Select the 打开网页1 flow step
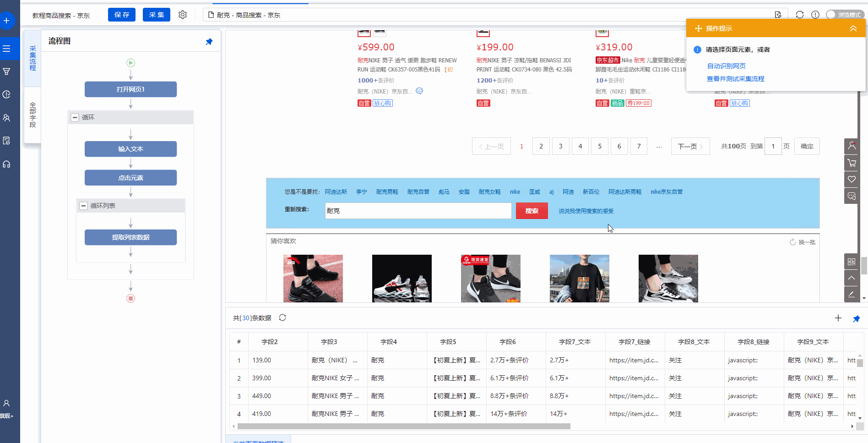 point(130,89)
